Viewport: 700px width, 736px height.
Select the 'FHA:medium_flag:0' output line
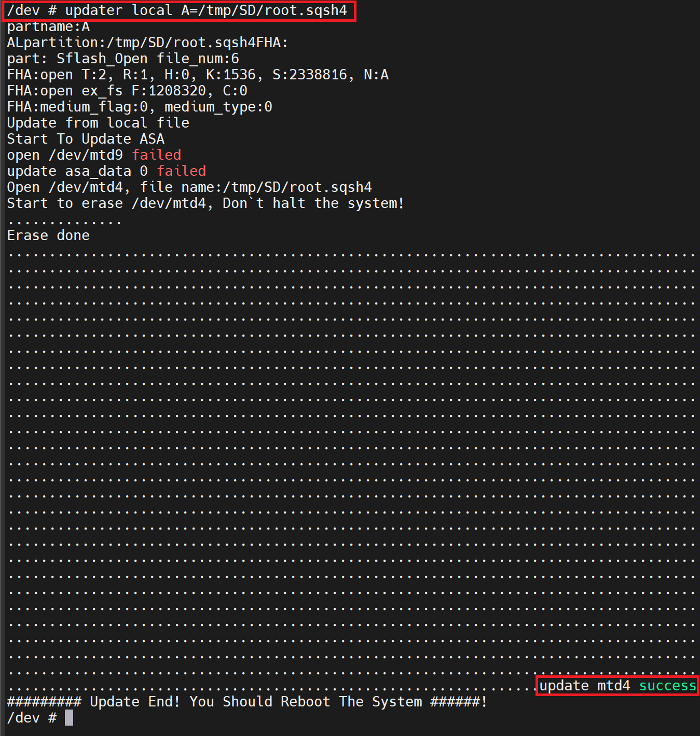(x=139, y=106)
